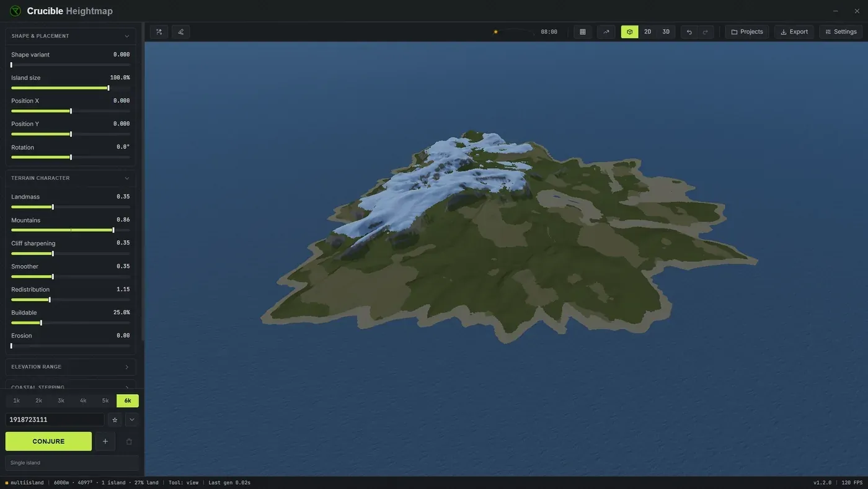Click the Rotation value 0.0°
The image size is (868, 489).
click(123, 147)
